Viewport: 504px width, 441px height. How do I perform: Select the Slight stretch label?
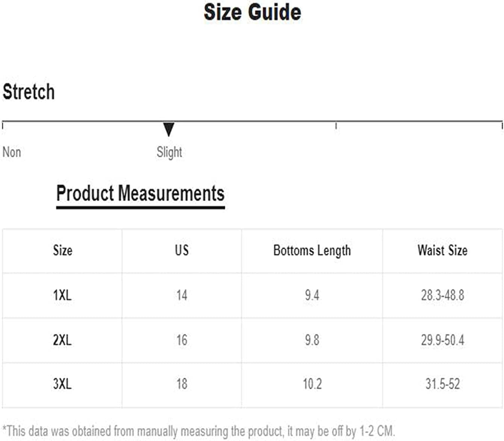[x=169, y=152]
